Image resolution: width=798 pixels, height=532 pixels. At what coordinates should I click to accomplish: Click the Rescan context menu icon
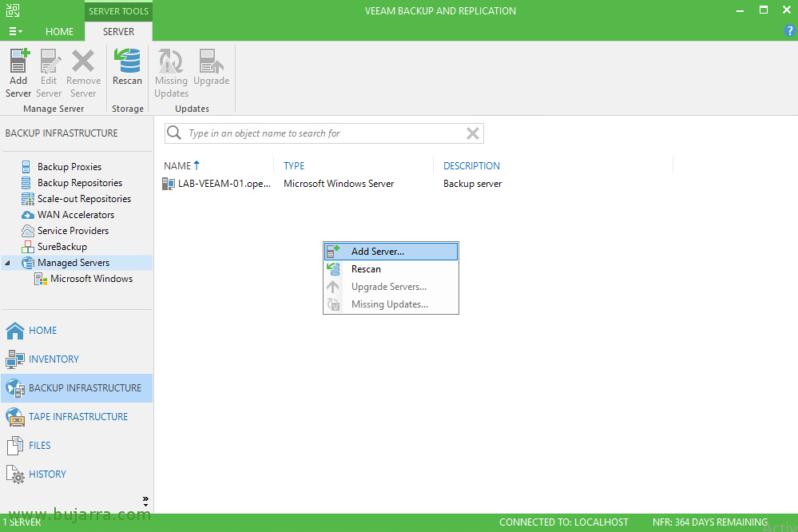click(x=333, y=269)
